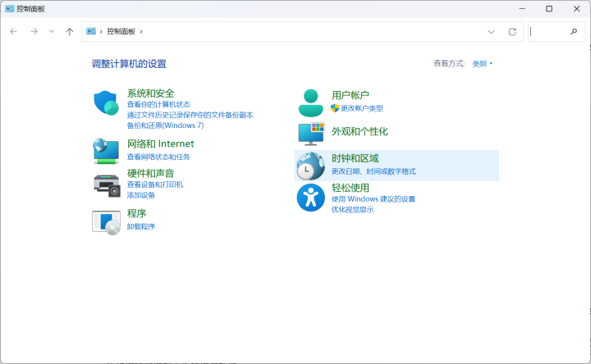Click the UAC shield beside 更改帐户类型
Screen dimensions: 591x364
[335, 108]
